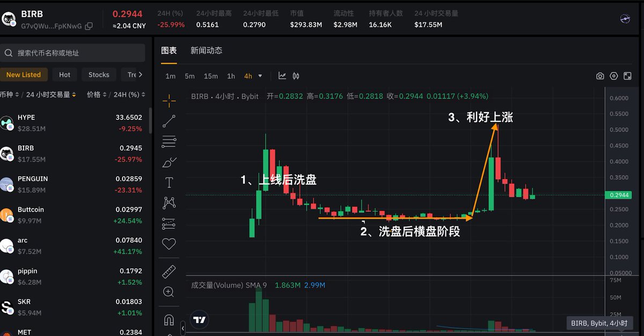Open the HYPE token row
The width and height of the screenshot is (644, 336).
(72, 123)
